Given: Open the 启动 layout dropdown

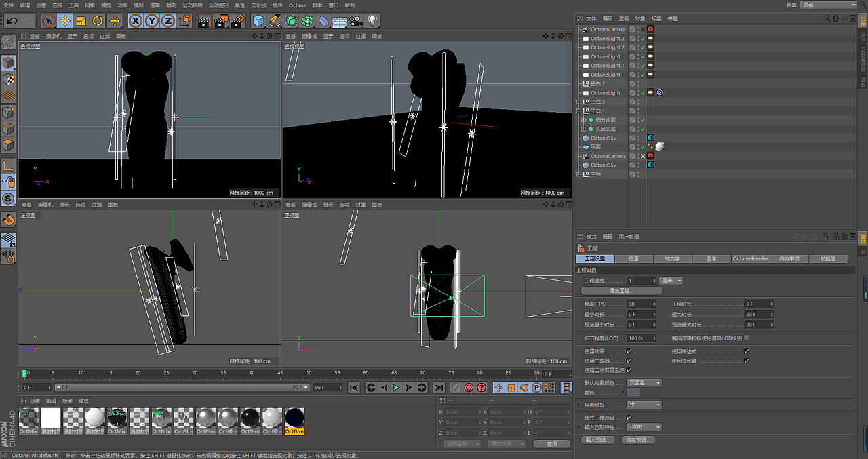Looking at the screenshot, I should pos(829,5).
